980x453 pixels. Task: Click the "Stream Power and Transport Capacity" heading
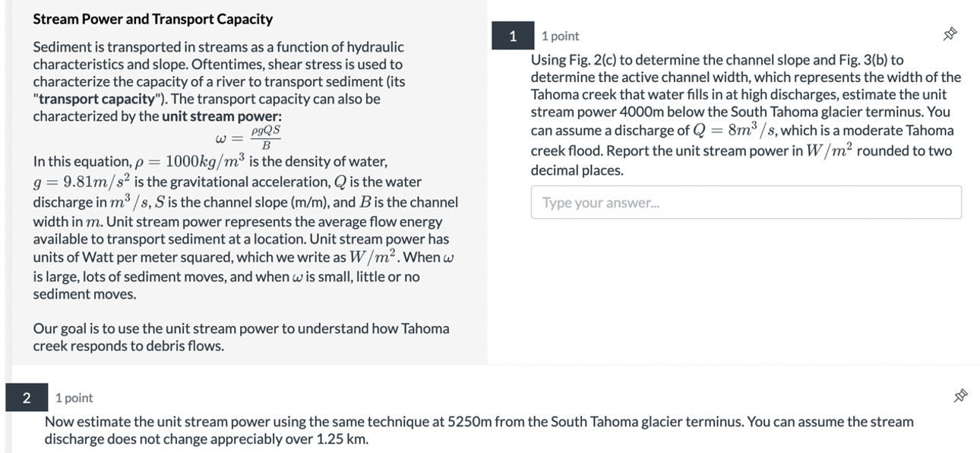click(153, 19)
